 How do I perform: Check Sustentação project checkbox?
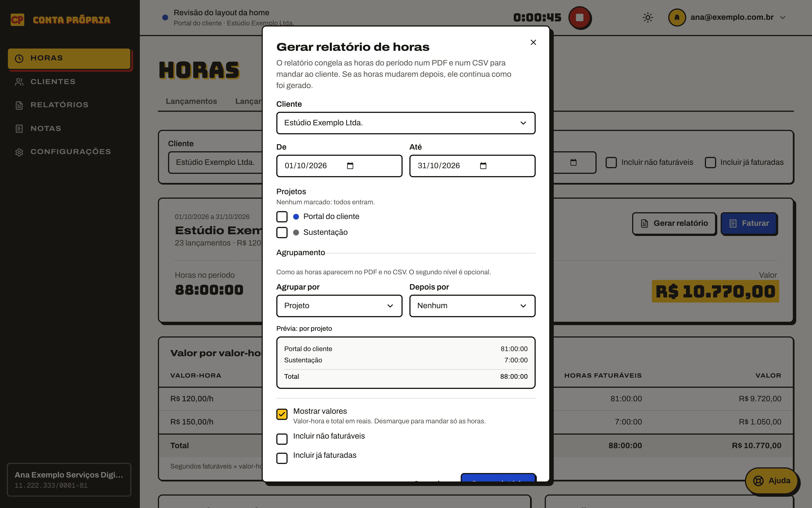pyautogui.click(x=282, y=233)
